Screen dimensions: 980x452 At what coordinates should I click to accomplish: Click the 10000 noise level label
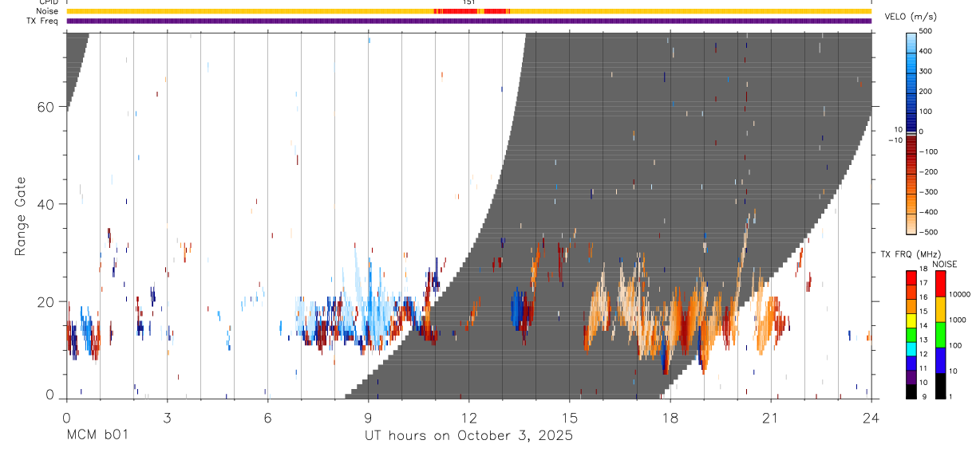(x=960, y=294)
